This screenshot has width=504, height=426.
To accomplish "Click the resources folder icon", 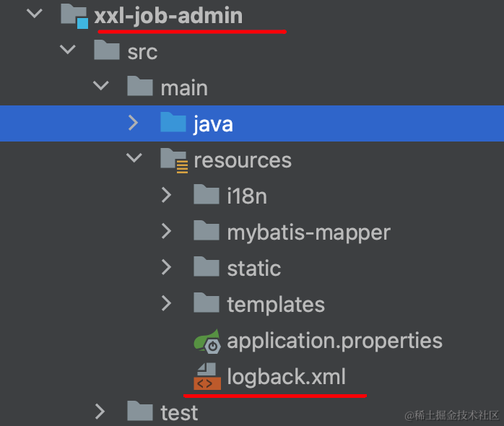I will pyautogui.click(x=174, y=160).
